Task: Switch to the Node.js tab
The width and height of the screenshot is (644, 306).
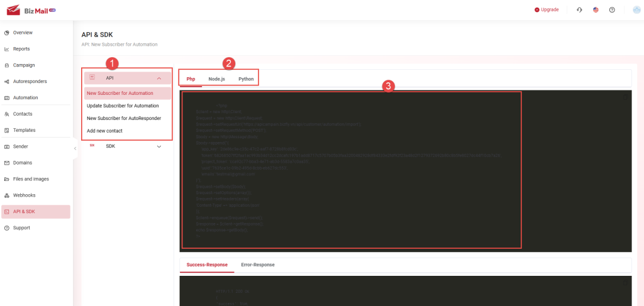Action: (x=216, y=79)
